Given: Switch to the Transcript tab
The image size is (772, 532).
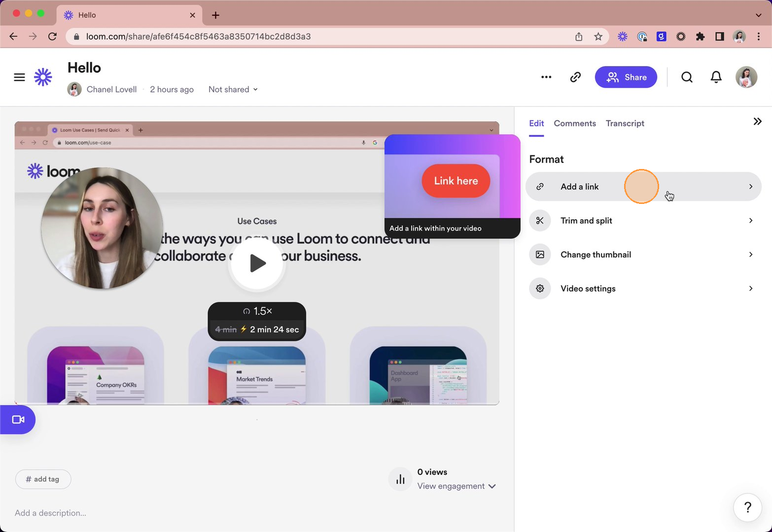Looking at the screenshot, I should click(625, 124).
